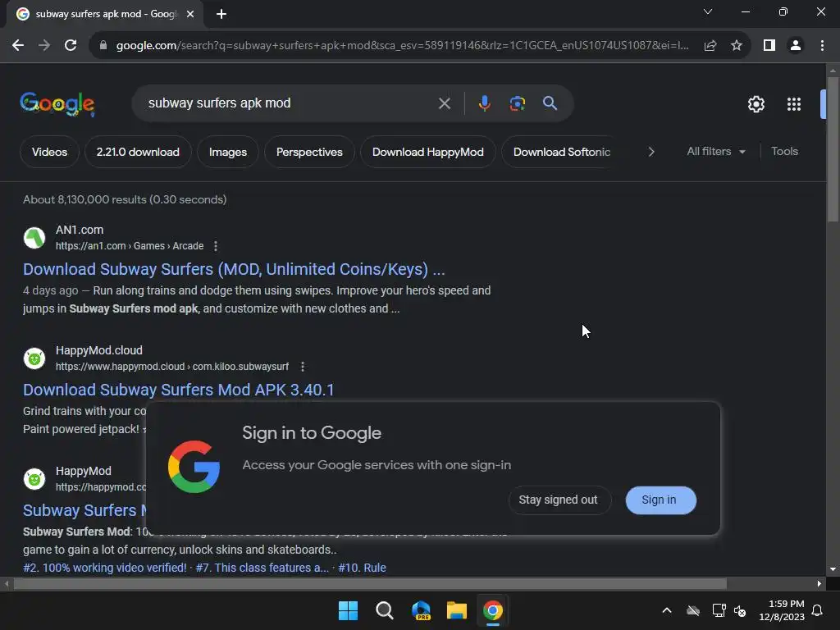Open a new browser tab
Screen dimensions: 840x630
point(221,14)
